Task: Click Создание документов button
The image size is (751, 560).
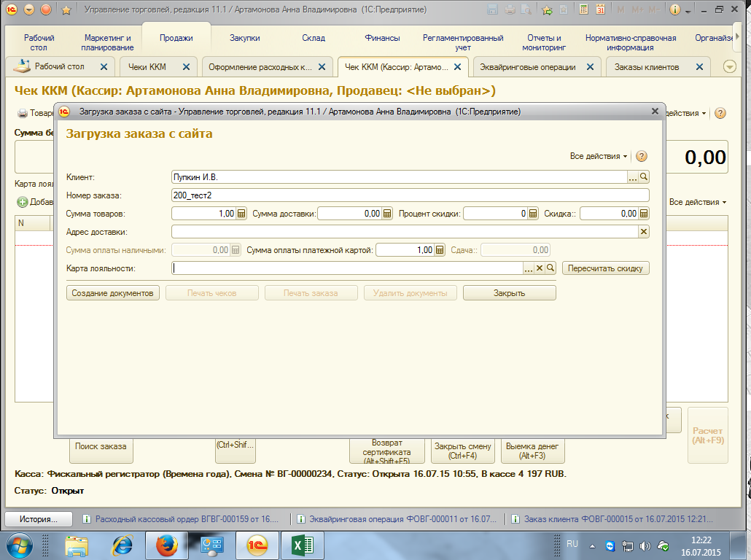Action: pyautogui.click(x=112, y=293)
